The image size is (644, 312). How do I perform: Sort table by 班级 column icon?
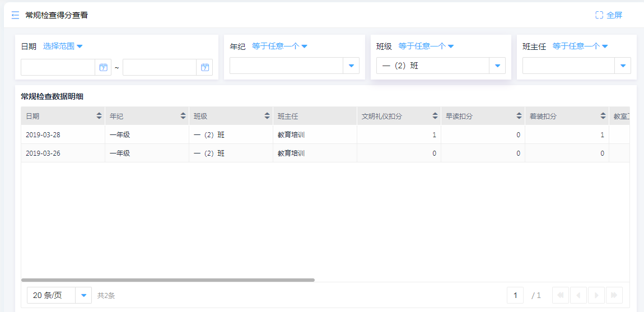(x=267, y=116)
